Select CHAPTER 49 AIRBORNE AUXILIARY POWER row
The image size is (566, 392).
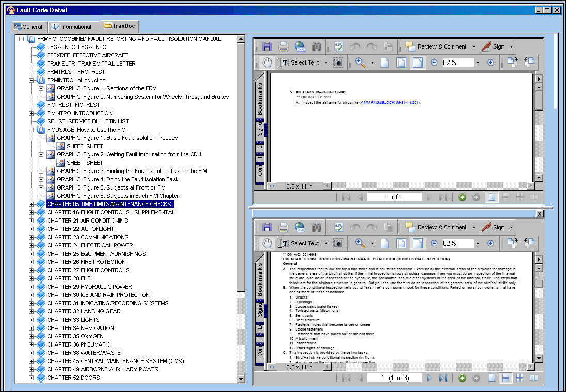tap(103, 370)
